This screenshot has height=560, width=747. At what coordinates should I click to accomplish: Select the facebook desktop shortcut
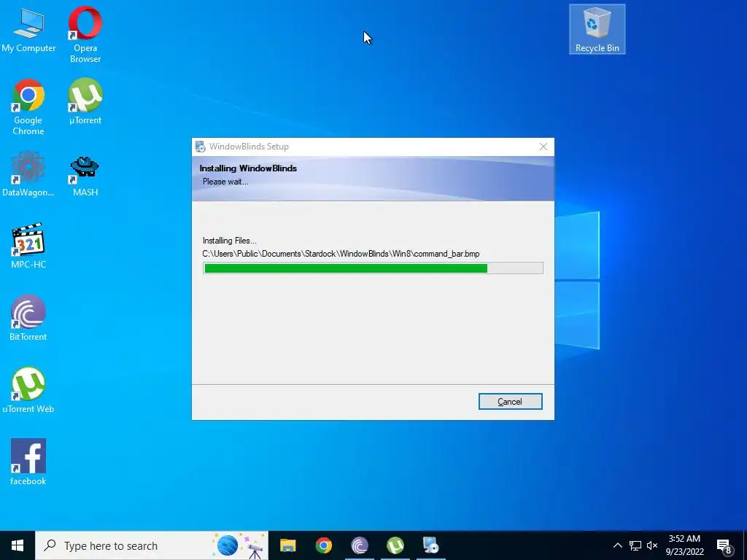pos(28,462)
